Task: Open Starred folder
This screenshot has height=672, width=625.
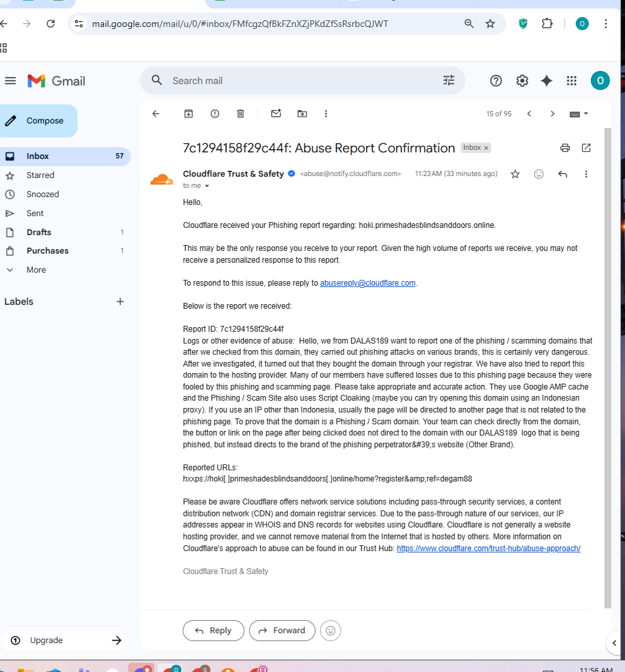Action: pyautogui.click(x=64, y=175)
